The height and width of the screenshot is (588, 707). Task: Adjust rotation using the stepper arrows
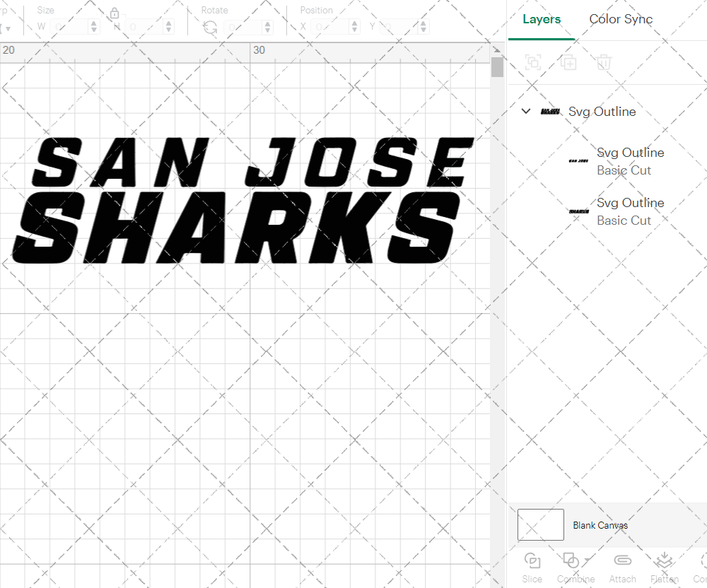point(267,27)
